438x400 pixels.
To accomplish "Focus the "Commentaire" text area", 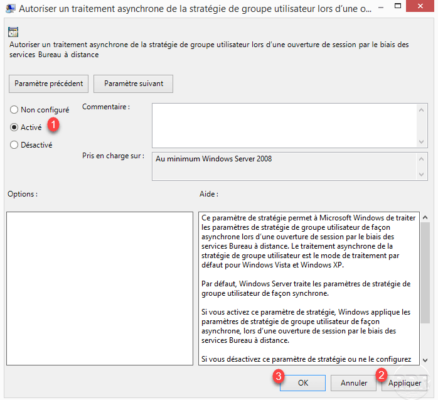I will point(285,125).
